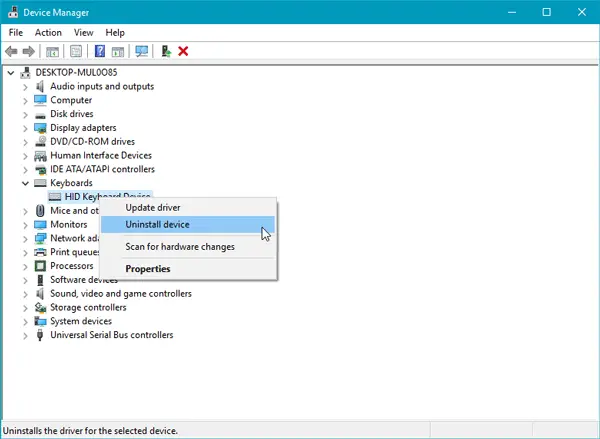The width and height of the screenshot is (600, 439).
Task: Select the Monitors label
Action: [68, 224]
